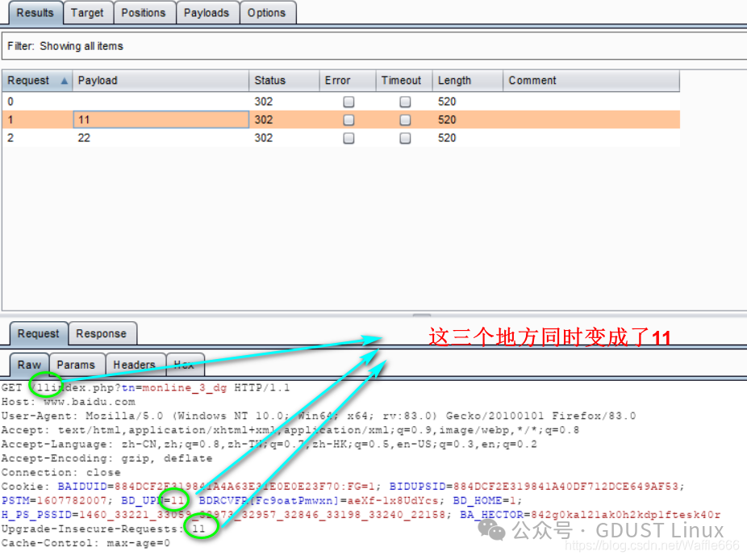Viewport: 747px width, 560px height.
Task: Select the Payloads tab
Action: [x=207, y=12]
